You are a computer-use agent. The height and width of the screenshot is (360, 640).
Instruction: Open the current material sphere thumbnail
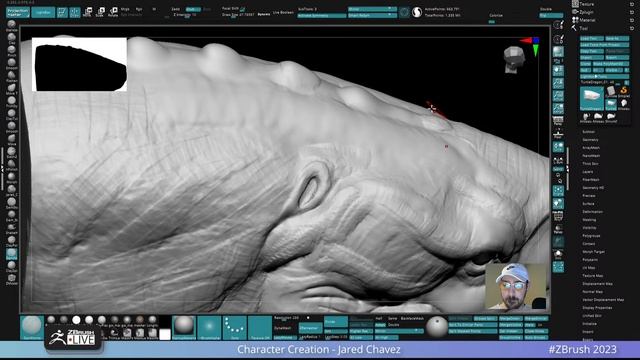(x=184, y=327)
